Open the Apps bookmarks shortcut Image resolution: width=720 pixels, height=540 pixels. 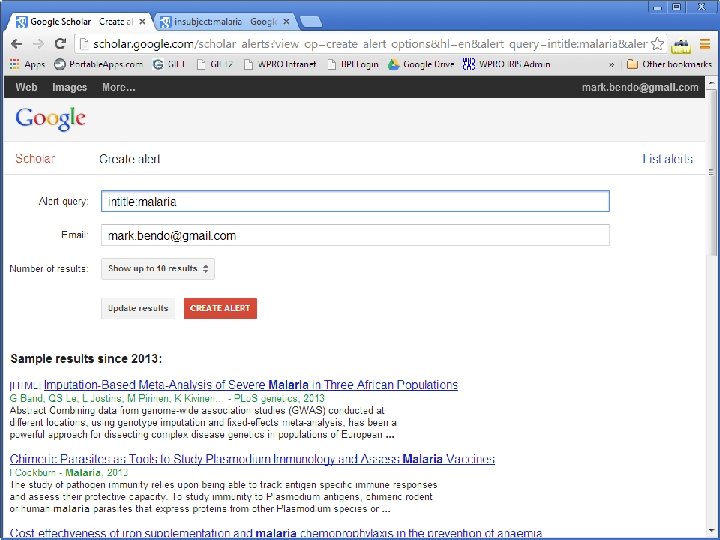click(27, 64)
